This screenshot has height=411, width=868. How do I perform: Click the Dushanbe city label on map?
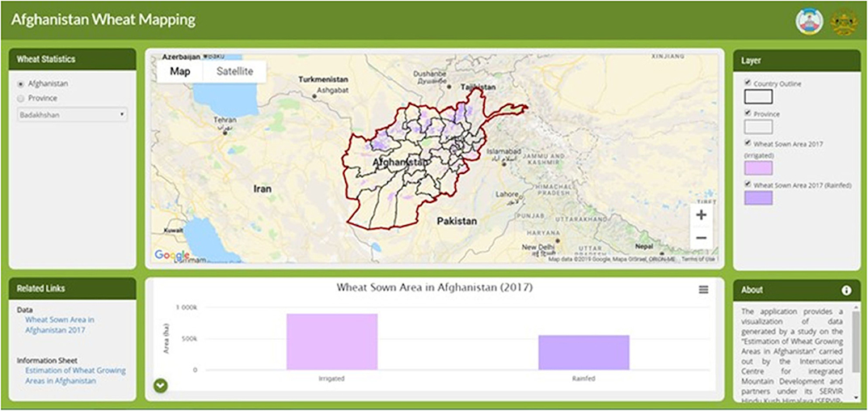click(x=430, y=73)
